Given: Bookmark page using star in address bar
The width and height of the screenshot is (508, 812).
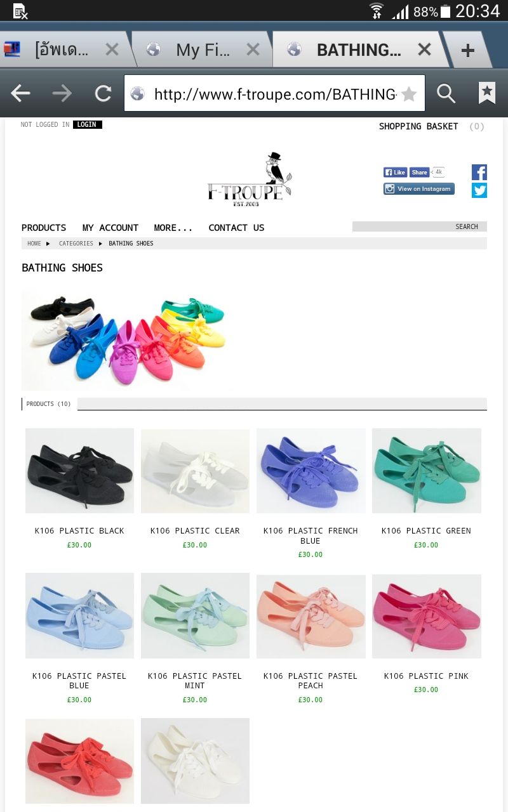Looking at the screenshot, I should (409, 95).
